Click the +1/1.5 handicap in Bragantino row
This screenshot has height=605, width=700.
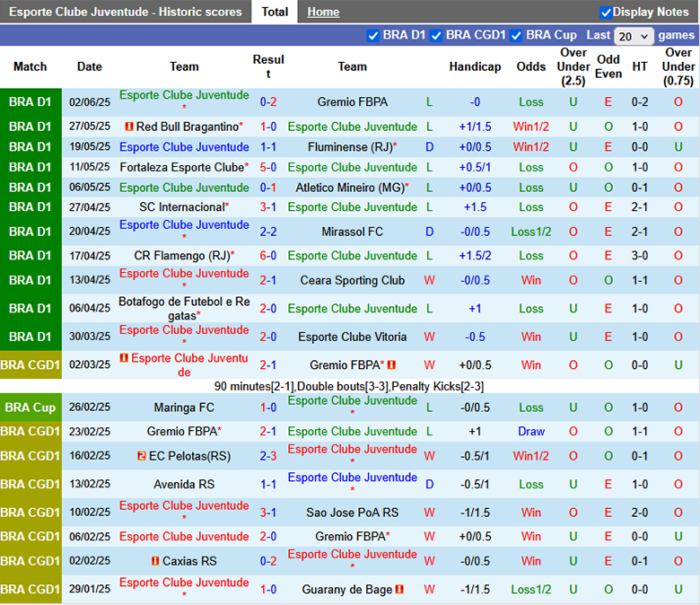tap(475, 127)
